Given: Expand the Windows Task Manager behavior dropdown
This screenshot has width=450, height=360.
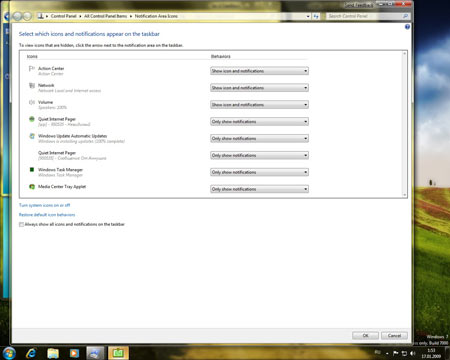Looking at the screenshot, I should pos(259,172).
